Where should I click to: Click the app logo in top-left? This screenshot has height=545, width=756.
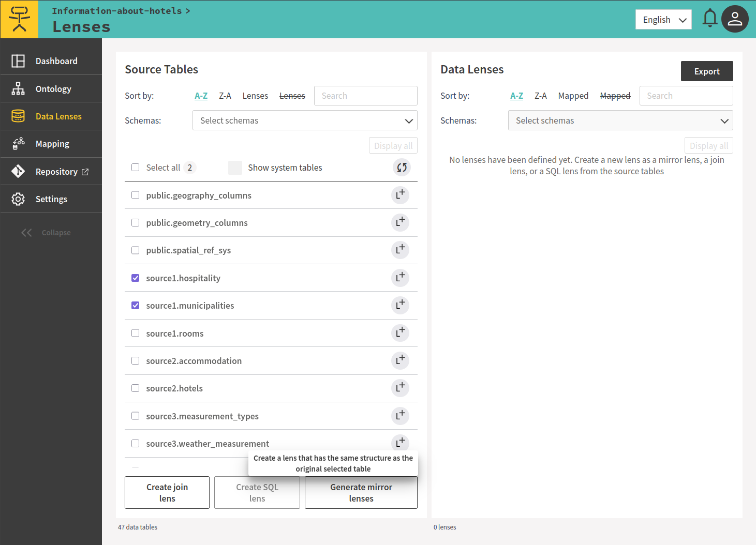(x=19, y=19)
